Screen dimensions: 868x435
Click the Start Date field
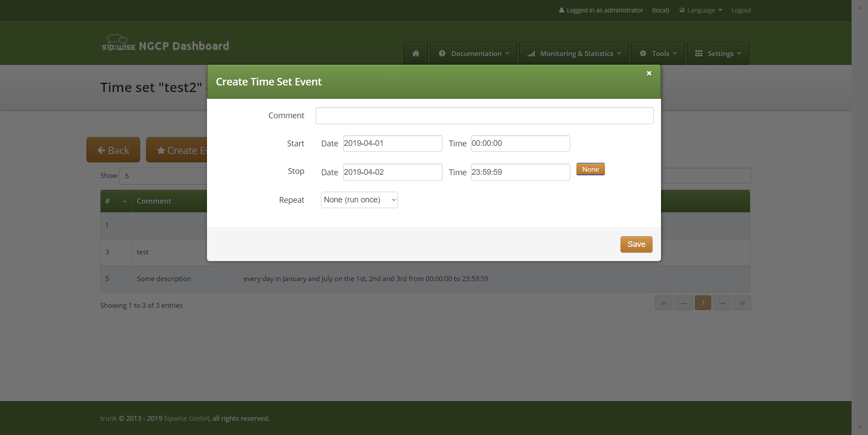(392, 144)
